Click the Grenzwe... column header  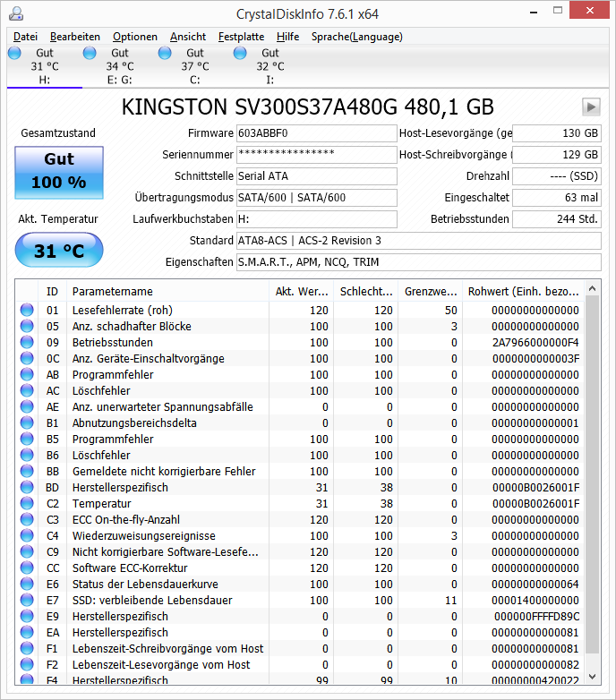(431, 292)
